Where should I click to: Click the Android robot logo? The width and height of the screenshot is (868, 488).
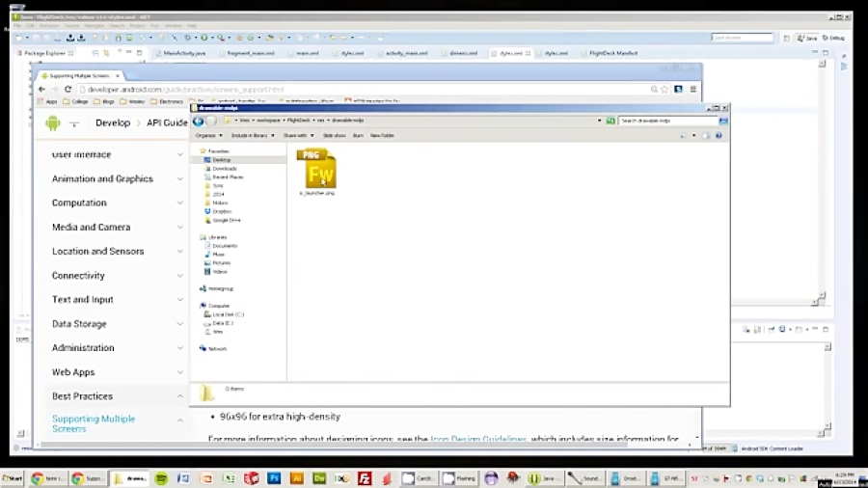tap(53, 122)
